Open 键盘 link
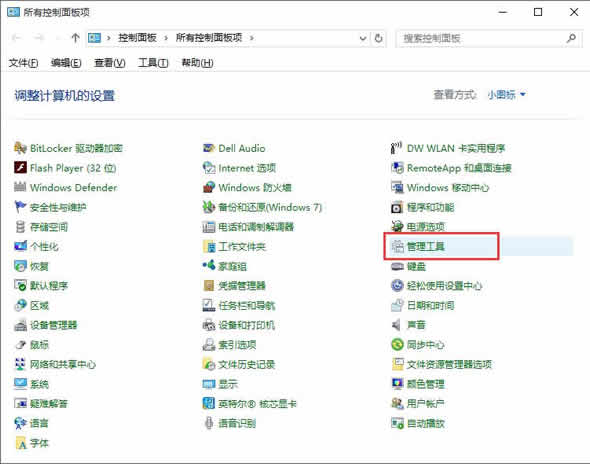 click(x=417, y=266)
